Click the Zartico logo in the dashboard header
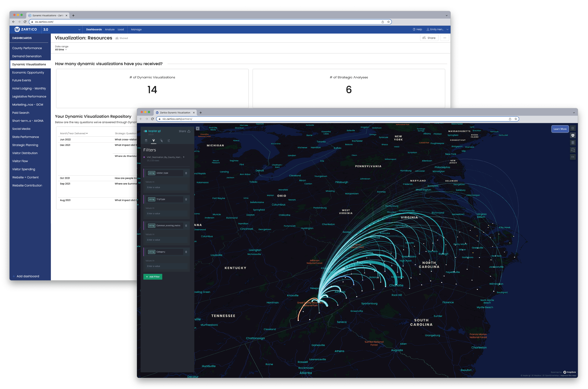 25,29
